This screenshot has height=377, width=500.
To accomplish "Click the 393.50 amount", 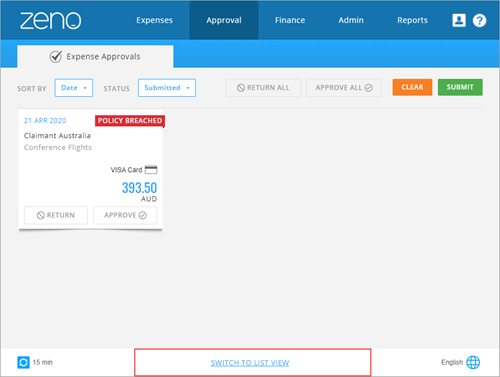I will pos(139,188).
